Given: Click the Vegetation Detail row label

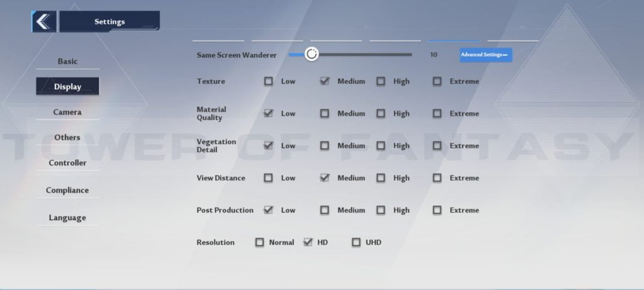Looking at the screenshot, I should coord(216,145).
